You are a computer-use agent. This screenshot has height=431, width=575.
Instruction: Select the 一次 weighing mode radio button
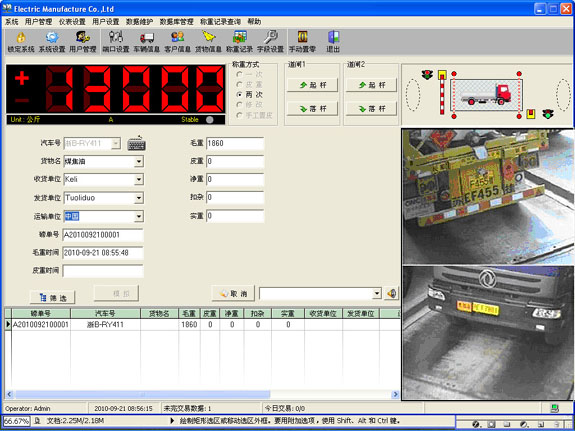pos(239,74)
